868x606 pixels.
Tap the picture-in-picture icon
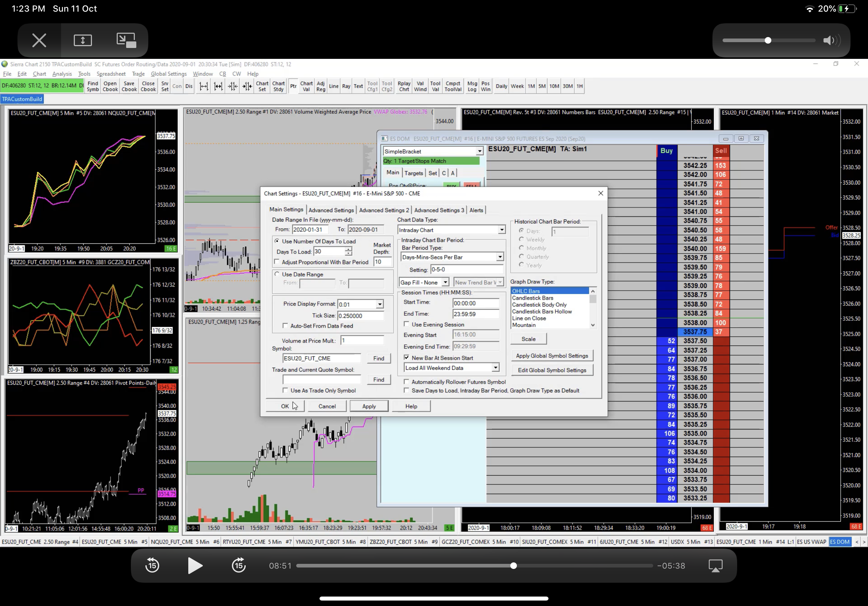tap(126, 40)
